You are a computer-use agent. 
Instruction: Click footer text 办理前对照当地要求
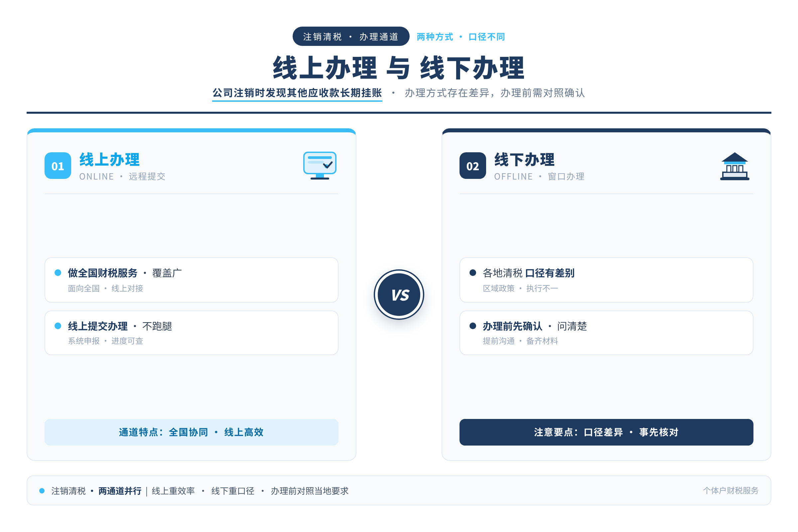[x=310, y=491]
